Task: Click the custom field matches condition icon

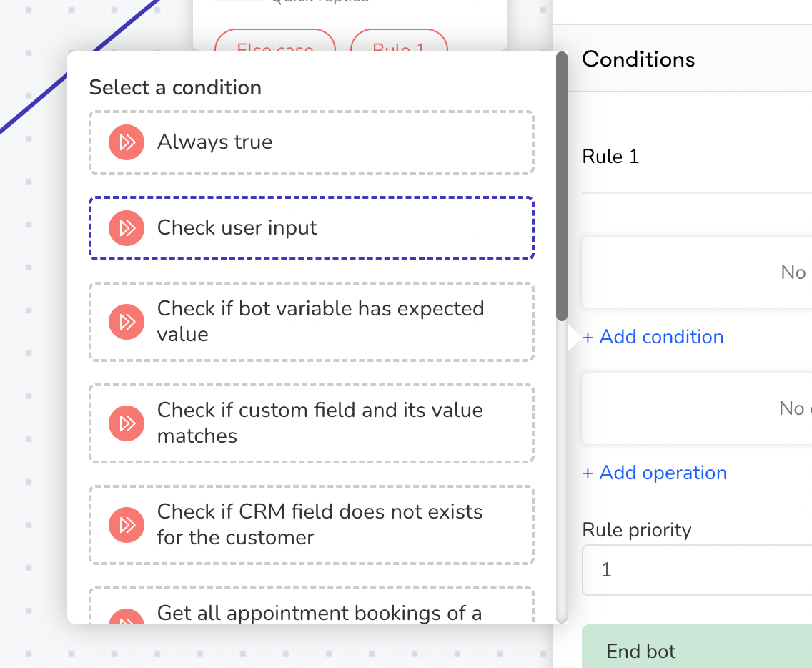Action: (127, 423)
